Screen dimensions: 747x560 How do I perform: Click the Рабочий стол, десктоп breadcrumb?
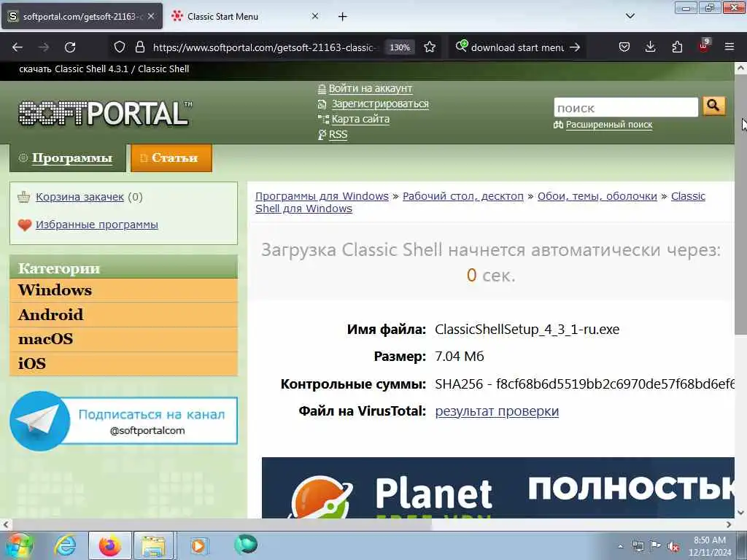pos(463,196)
